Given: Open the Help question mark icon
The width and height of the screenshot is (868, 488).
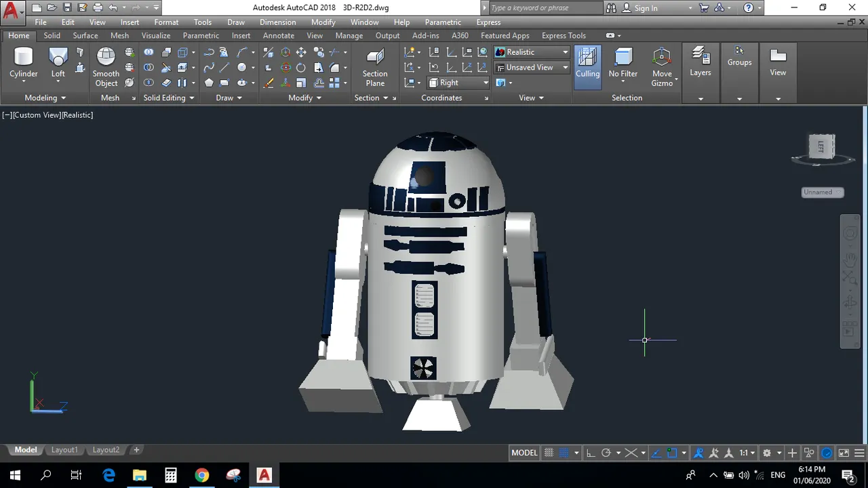Looking at the screenshot, I should point(748,8).
